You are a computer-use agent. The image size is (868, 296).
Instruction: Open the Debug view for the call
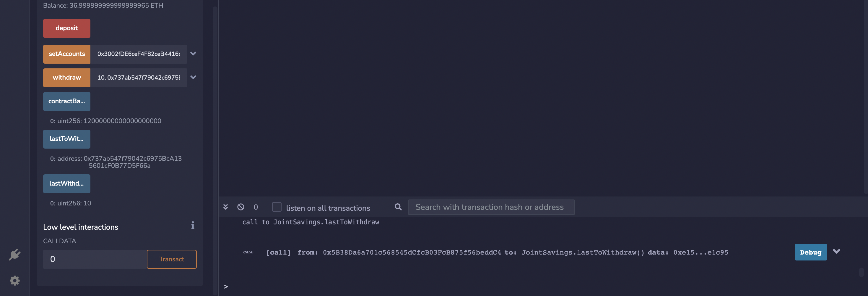click(810, 252)
